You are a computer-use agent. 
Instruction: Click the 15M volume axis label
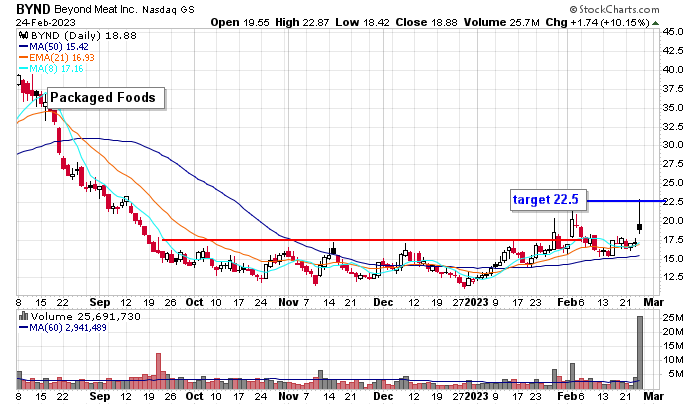click(673, 346)
